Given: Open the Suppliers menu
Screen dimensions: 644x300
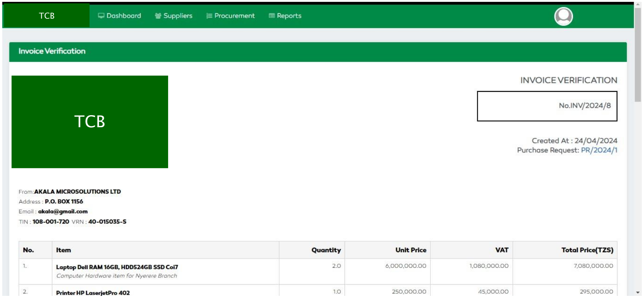Looking at the screenshot, I should (x=173, y=16).
